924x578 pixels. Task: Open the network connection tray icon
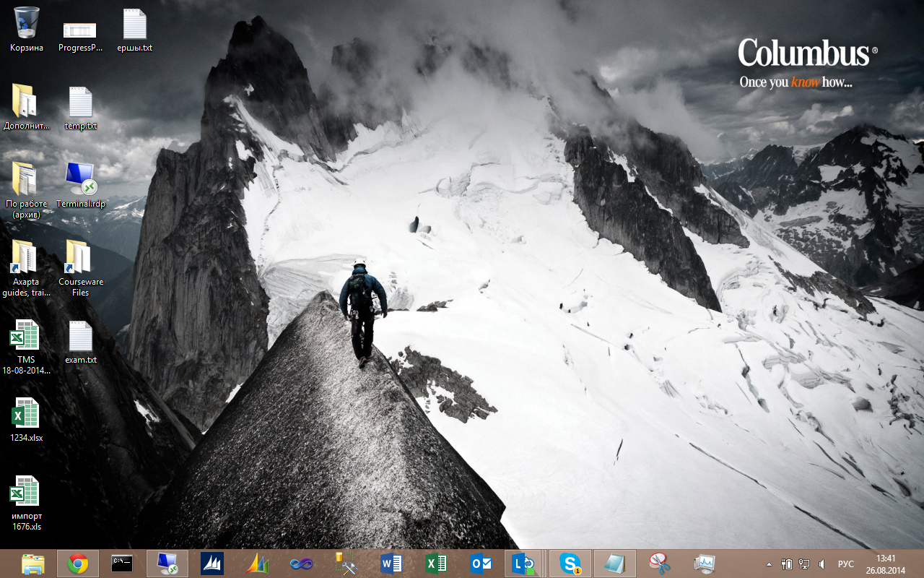[804, 564]
